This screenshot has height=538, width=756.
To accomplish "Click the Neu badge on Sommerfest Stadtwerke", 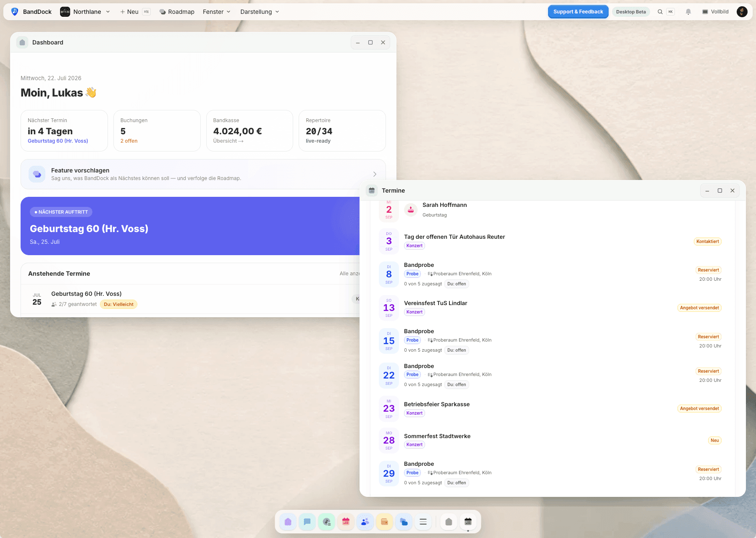I will [x=715, y=441].
